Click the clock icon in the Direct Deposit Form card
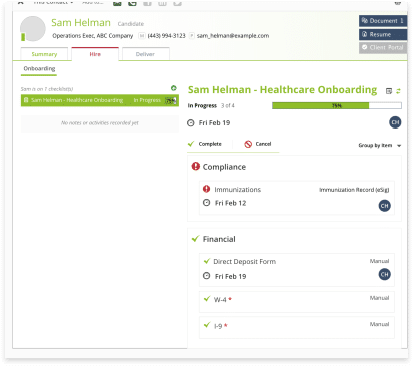 coord(207,276)
